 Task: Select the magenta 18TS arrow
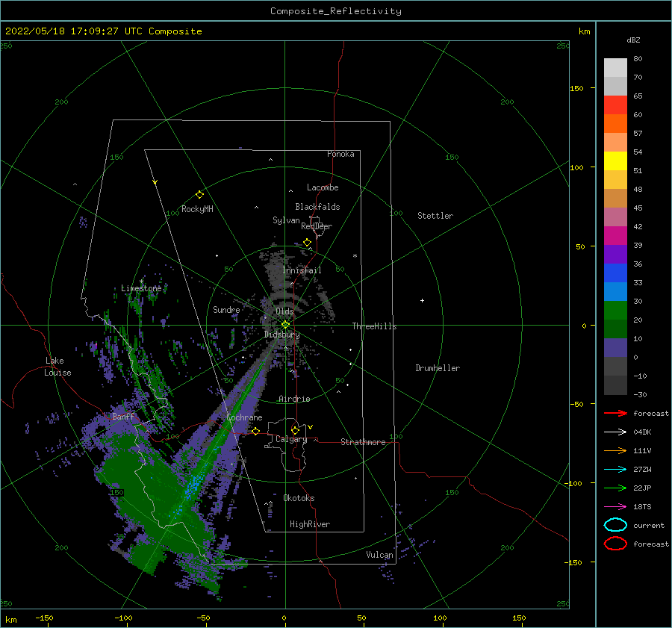615,507
